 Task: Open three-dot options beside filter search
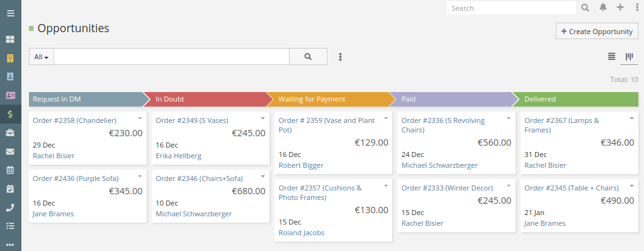pos(340,57)
